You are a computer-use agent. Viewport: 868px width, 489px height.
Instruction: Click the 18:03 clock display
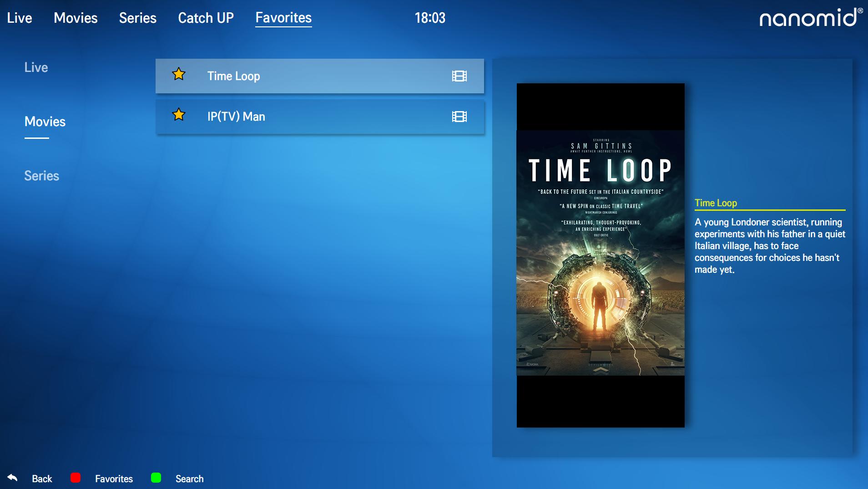(430, 18)
